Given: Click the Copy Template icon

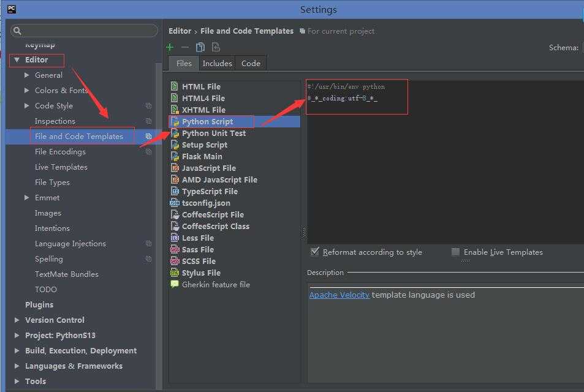Looking at the screenshot, I should [x=200, y=47].
